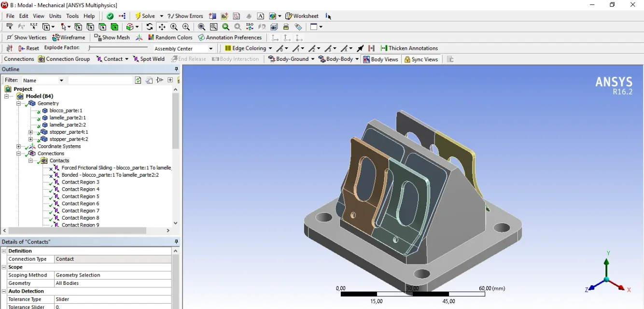Select the Face selection filter icon

(x=102, y=27)
